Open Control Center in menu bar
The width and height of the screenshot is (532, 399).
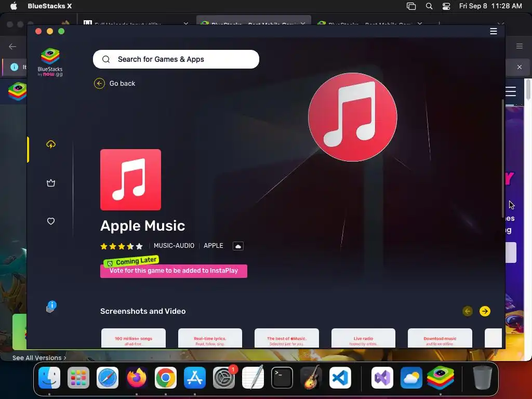(x=446, y=6)
